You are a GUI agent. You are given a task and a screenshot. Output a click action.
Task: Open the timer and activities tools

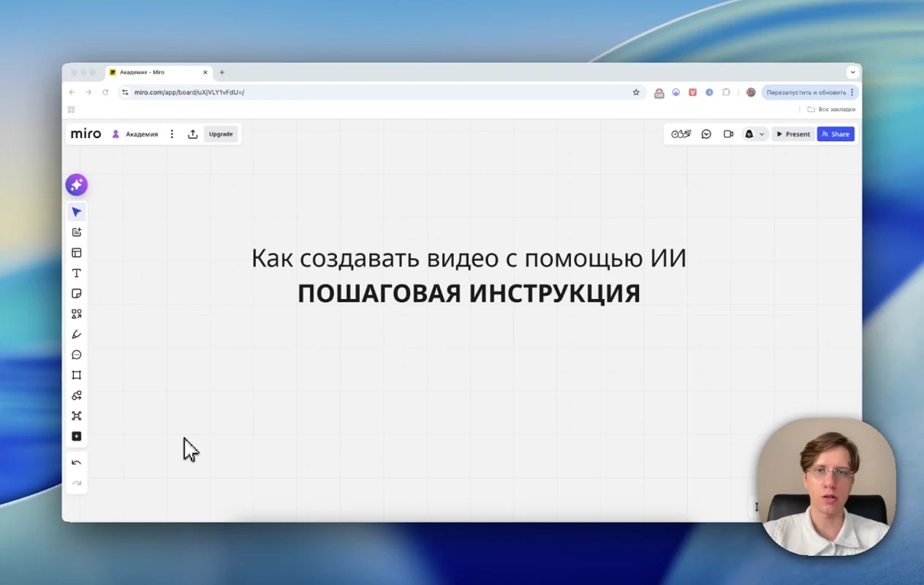click(681, 134)
